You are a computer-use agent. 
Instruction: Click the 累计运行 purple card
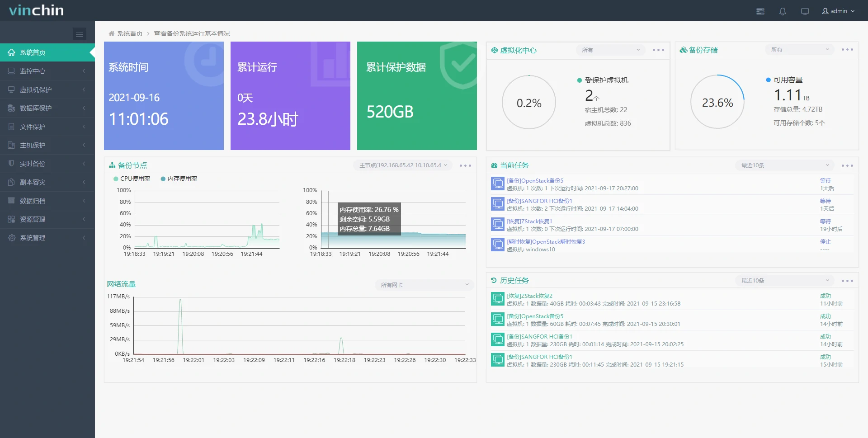[x=290, y=96]
